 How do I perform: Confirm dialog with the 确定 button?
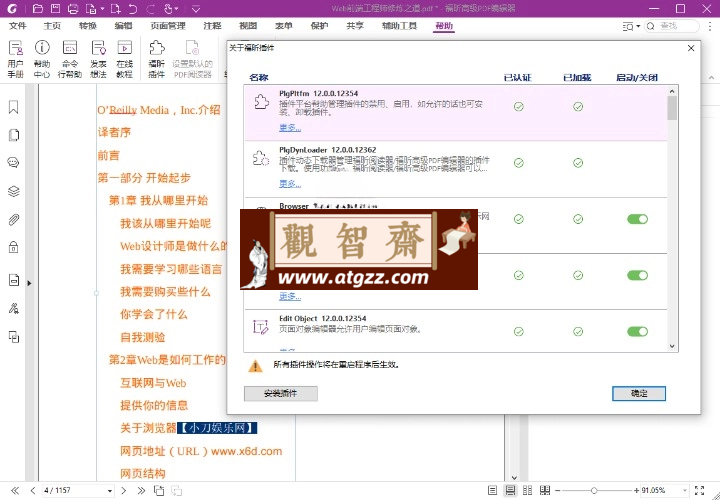pyautogui.click(x=639, y=393)
